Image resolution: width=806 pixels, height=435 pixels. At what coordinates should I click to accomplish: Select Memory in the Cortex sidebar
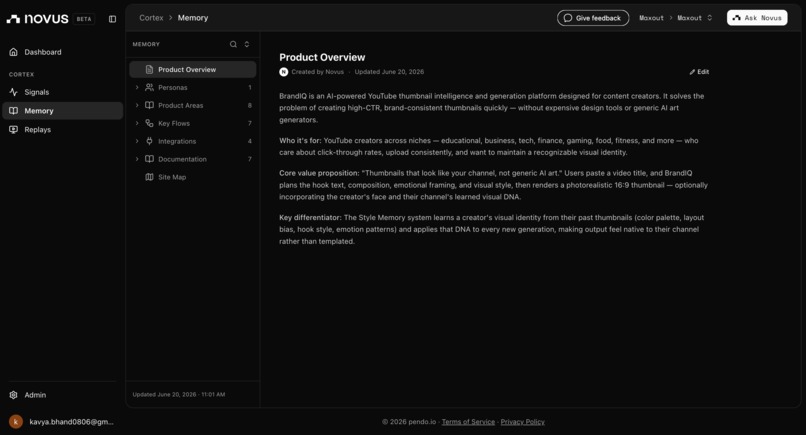tap(63, 111)
